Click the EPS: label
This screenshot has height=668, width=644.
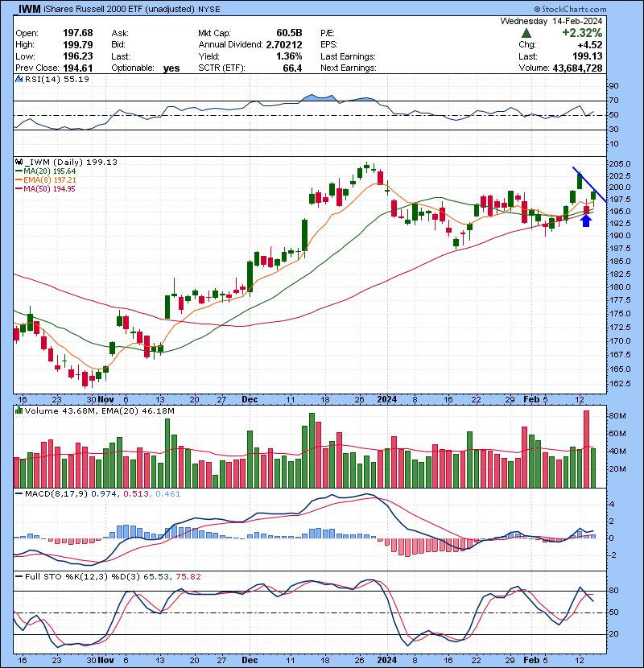coord(329,45)
